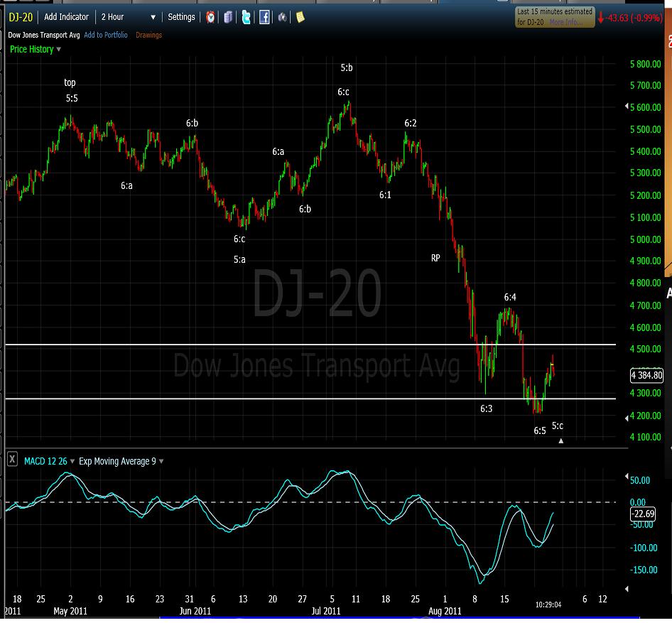Click the '5:a' annotation label
This screenshot has width=672, height=623.
(239, 259)
